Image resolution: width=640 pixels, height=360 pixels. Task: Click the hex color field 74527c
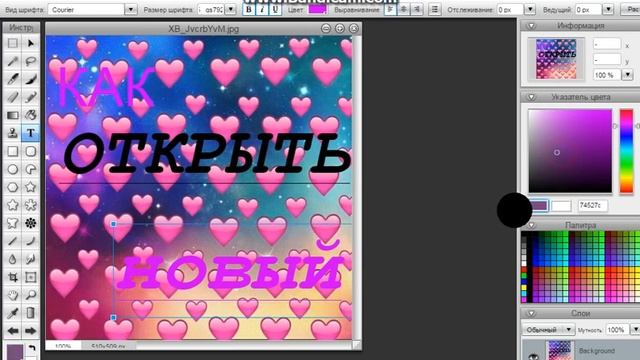pyautogui.click(x=592, y=205)
